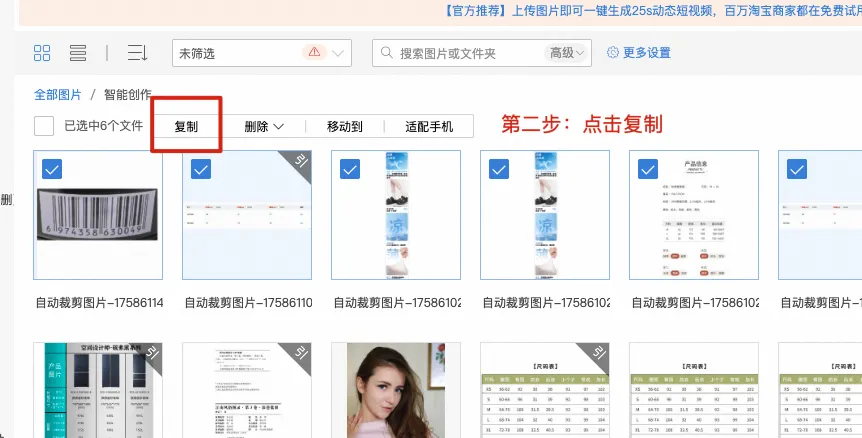This screenshot has width=862, height=438.
Task: Open 更多设置 gear icon
Action: pyautogui.click(x=612, y=52)
